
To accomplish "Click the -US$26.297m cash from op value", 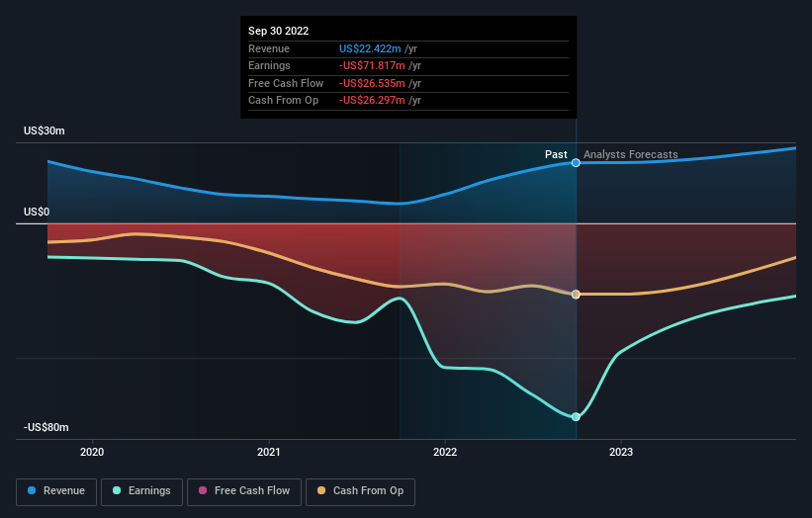I will [x=372, y=101].
